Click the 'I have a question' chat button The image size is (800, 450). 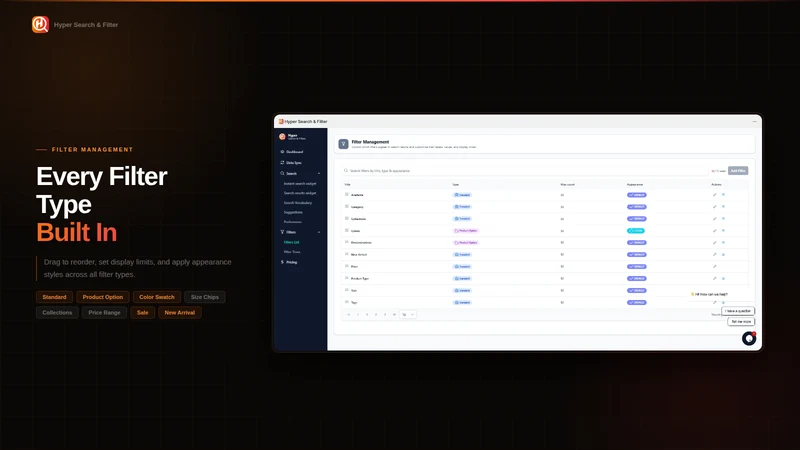(x=738, y=311)
